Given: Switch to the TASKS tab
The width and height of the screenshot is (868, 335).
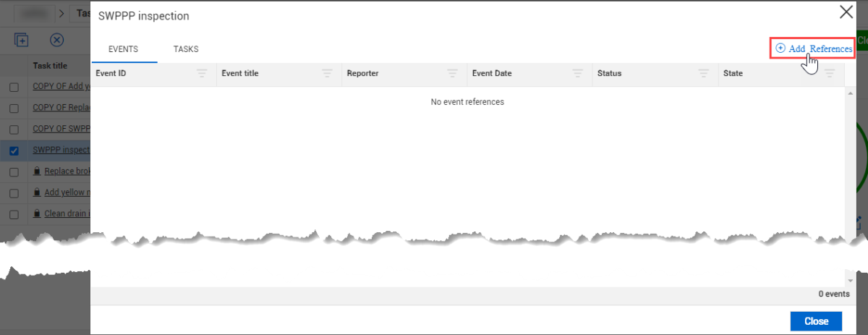Looking at the screenshot, I should [186, 49].
